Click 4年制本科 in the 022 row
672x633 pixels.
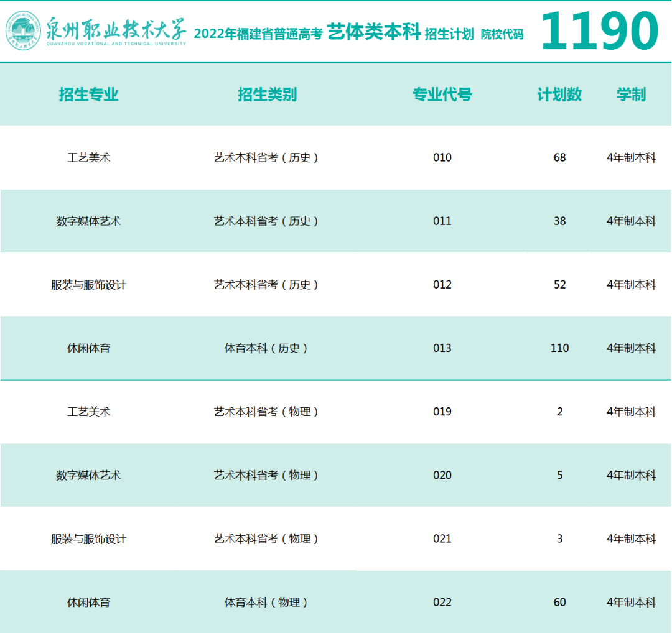click(x=632, y=603)
